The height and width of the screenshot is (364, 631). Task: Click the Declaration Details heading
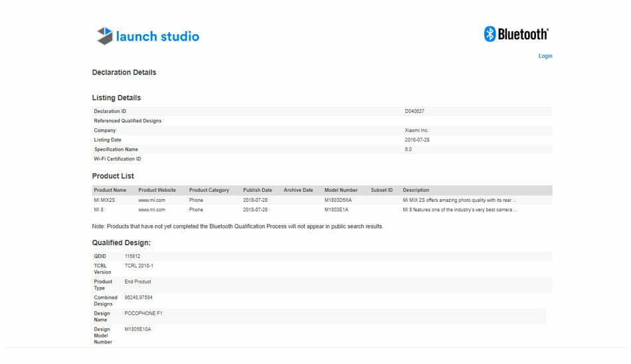pyautogui.click(x=124, y=72)
